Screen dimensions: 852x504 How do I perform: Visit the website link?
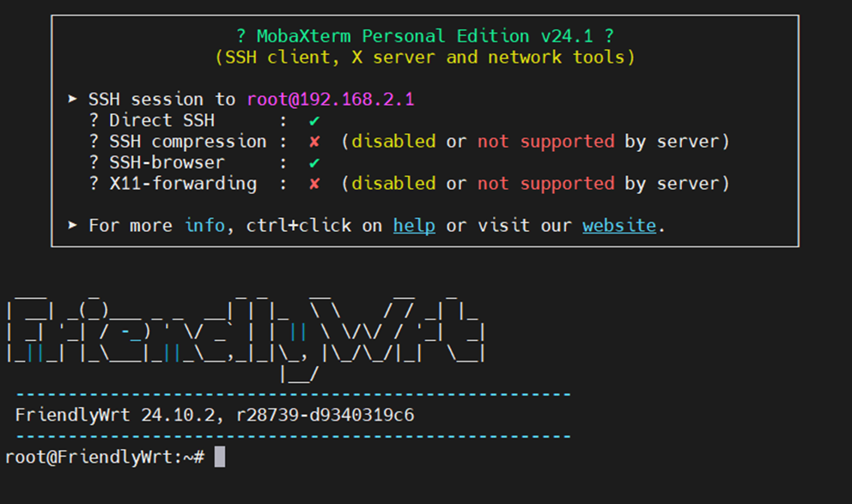click(x=618, y=226)
